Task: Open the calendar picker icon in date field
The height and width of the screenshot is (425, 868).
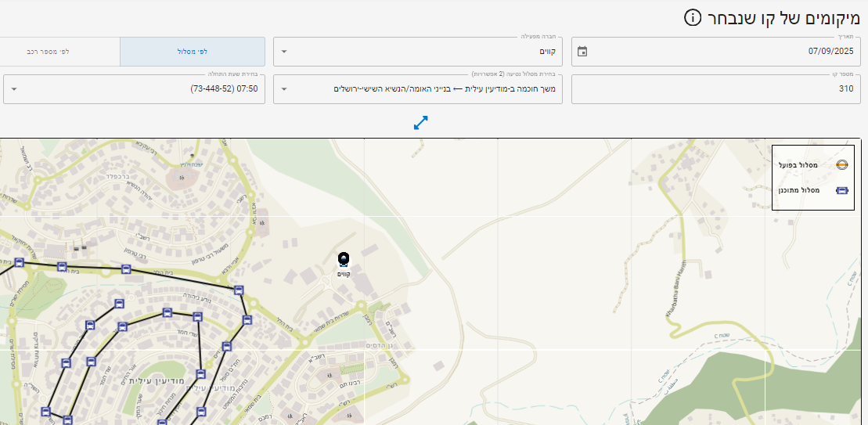Action: click(x=582, y=52)
